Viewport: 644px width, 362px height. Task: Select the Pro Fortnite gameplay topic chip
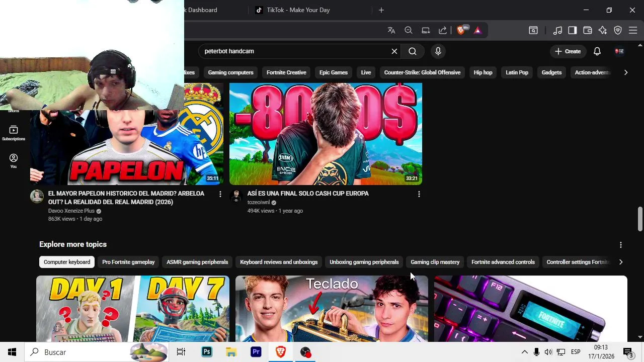(x=128, y=262)
